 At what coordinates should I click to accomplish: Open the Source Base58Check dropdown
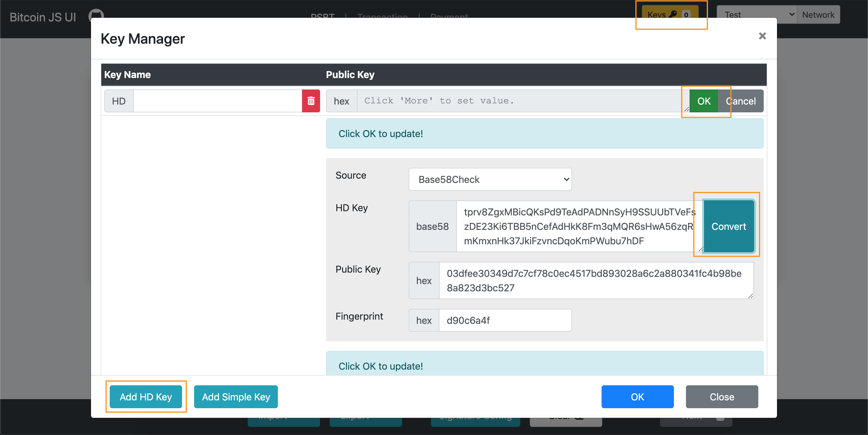point(490,180)
